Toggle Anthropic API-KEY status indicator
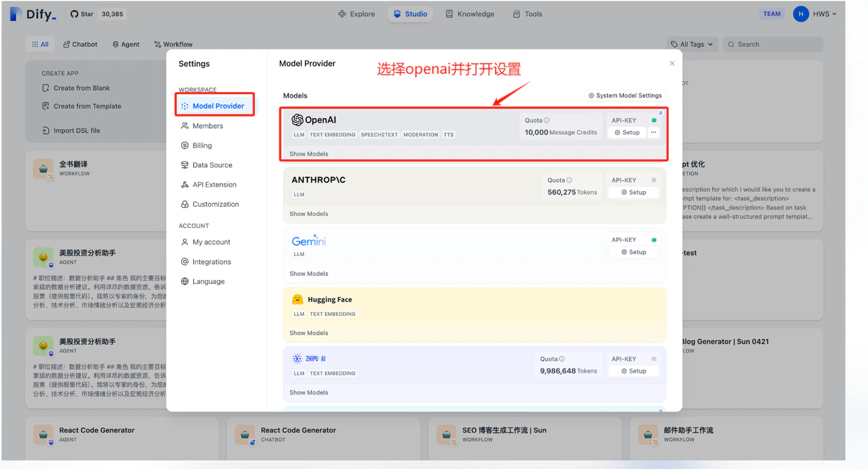Viewport: 868px width, 469px height. 653,179
